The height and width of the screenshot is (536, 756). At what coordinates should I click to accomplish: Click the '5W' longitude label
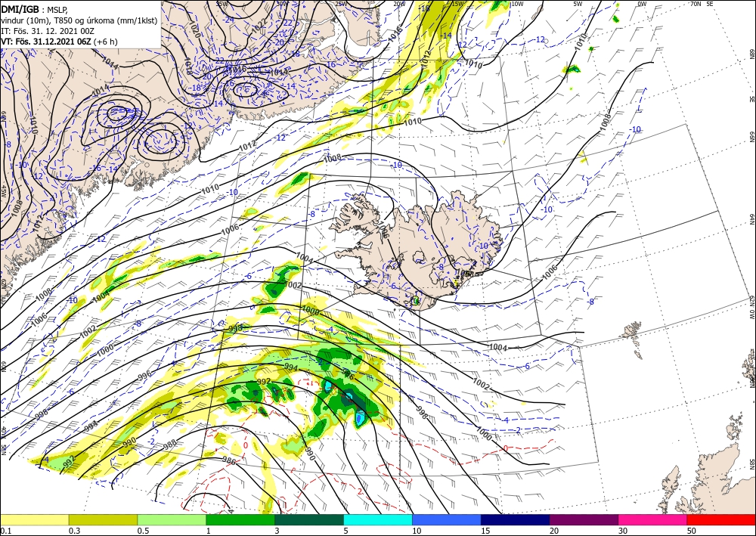(578, 4)
